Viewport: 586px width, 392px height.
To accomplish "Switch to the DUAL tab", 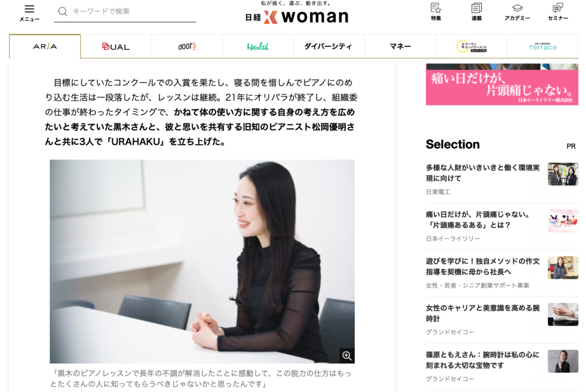I will (116, 46).
